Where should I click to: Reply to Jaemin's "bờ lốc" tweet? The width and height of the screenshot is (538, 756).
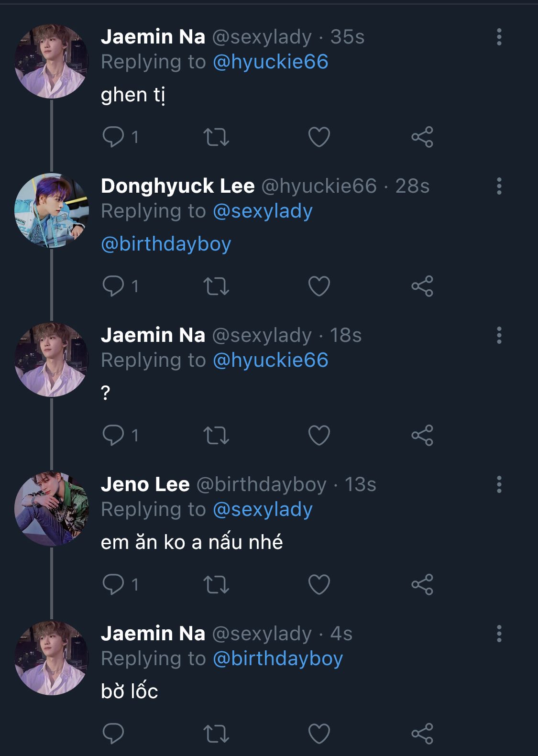click(x=113, y=734)
